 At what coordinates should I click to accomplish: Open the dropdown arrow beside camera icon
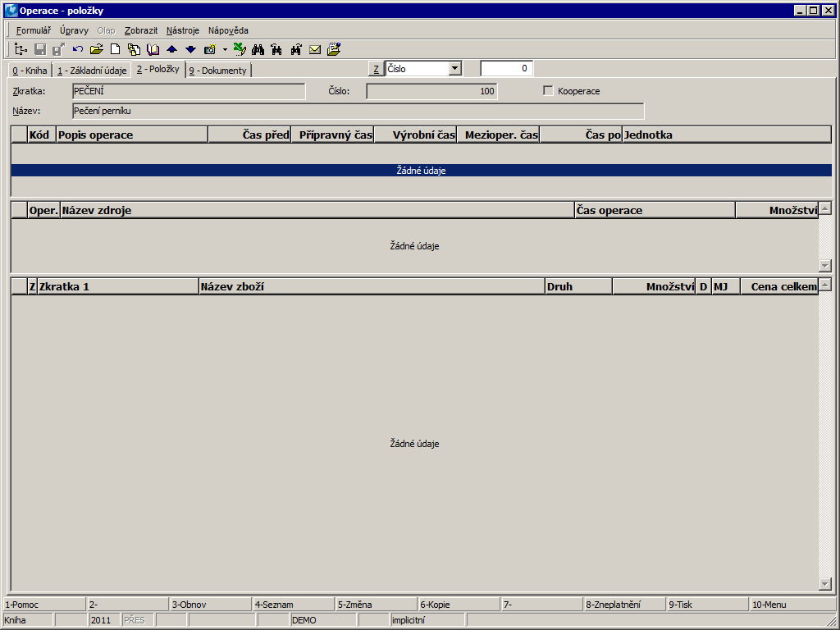(225, 49)
